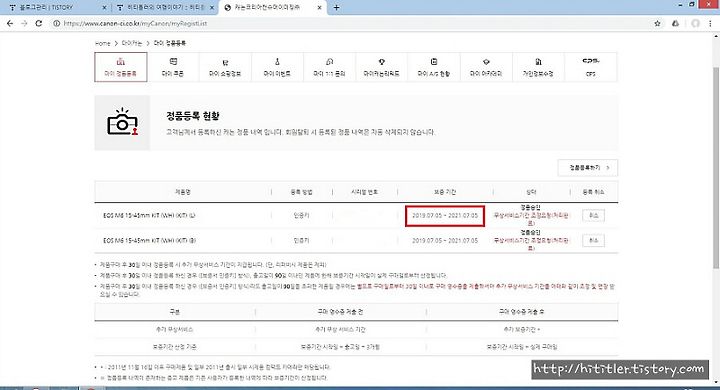Select 인증기 registration method in (L) row

(x=301, y=215)
